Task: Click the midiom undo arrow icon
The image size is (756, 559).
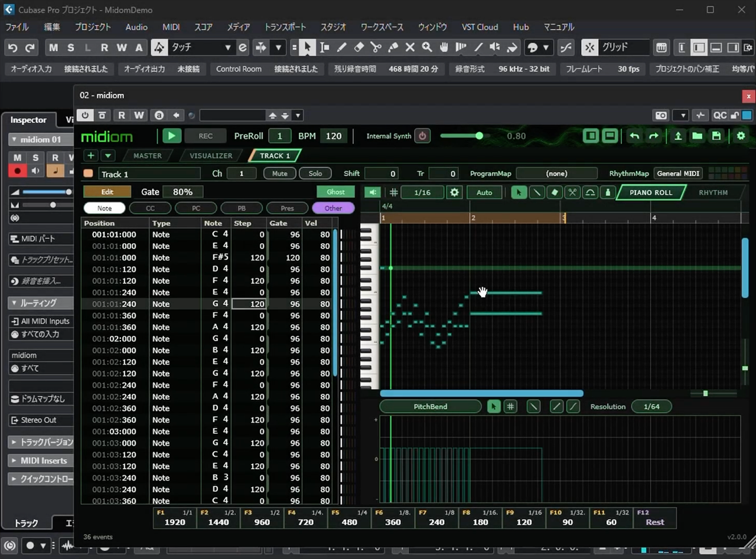Action: (634, 136)
